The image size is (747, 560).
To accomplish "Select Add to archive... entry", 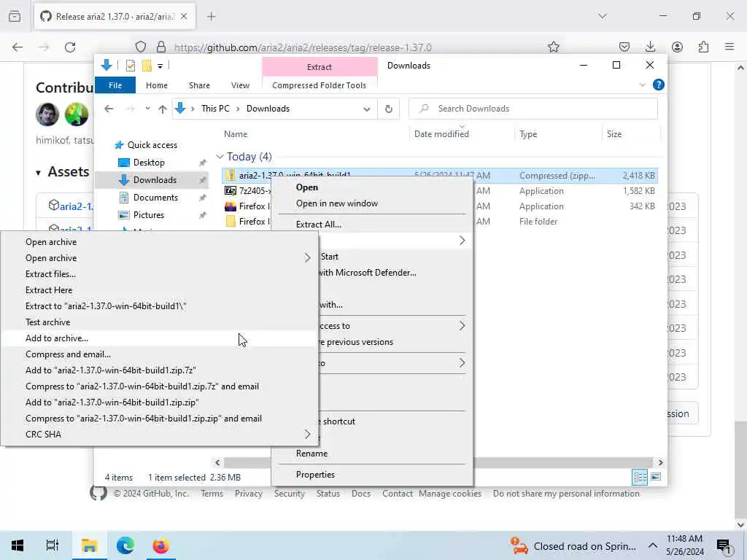I will tap(160, 338).
